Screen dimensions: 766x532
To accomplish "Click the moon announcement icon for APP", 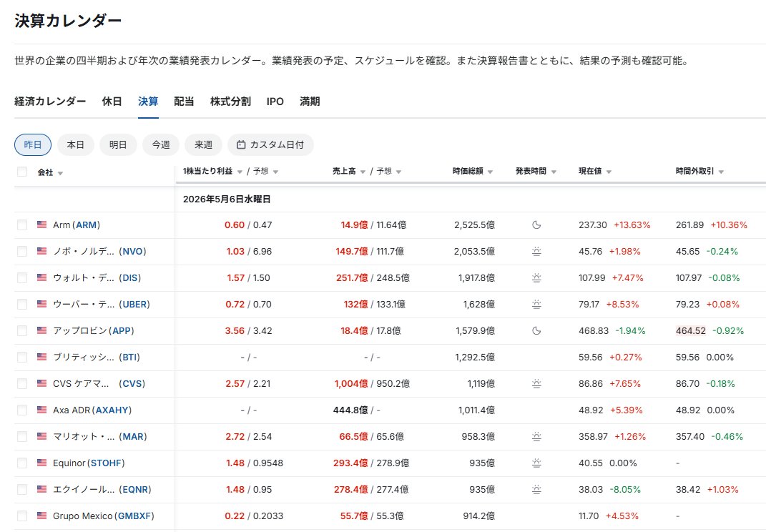I will 536,330.
